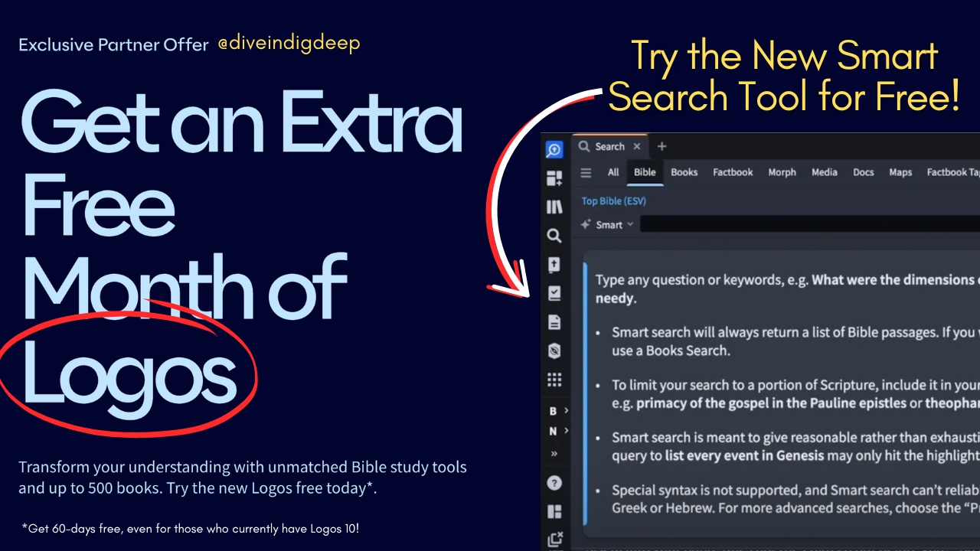This screenshot has height=551, width=980.
Task: Click 'Try the New Smart' heading
Action: click(x=785, y=56)
